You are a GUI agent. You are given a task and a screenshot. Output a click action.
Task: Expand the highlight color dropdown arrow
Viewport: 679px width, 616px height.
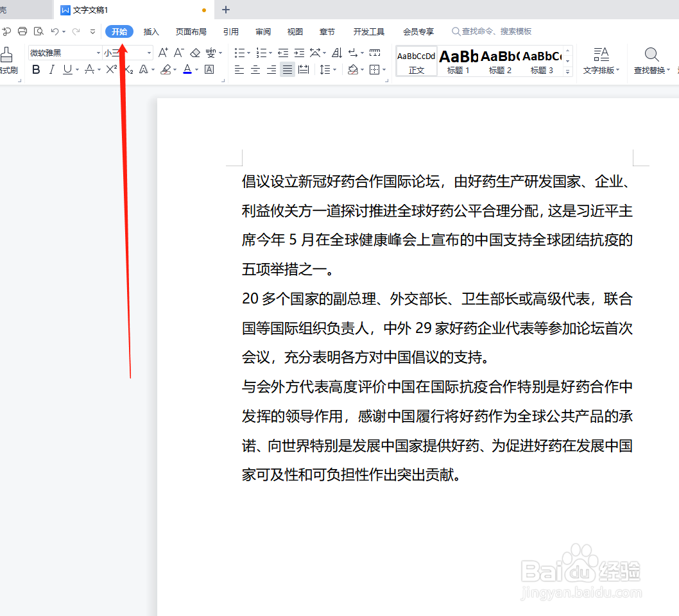coord(175,69)
